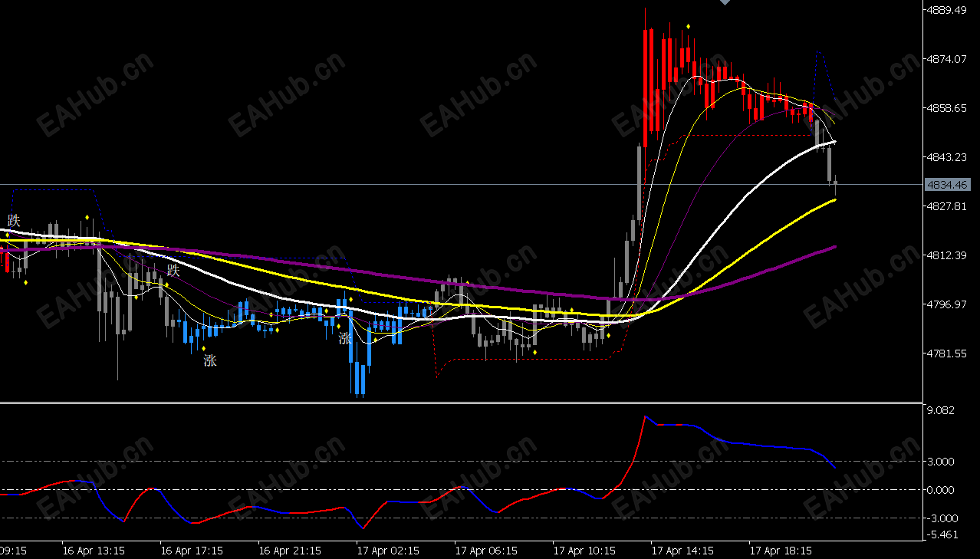This screenshot has height=559, width=980.
Task: Select the 4781.55 price scale label
Action: (x=948, y=353)
